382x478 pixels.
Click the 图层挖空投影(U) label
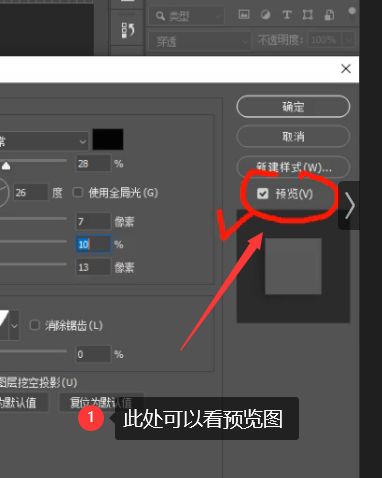[38, 382]
